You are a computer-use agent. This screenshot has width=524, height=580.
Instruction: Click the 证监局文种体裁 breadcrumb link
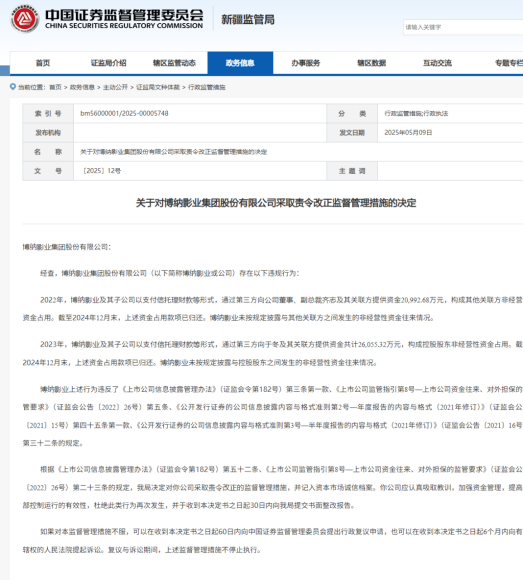tap(158, 87)
